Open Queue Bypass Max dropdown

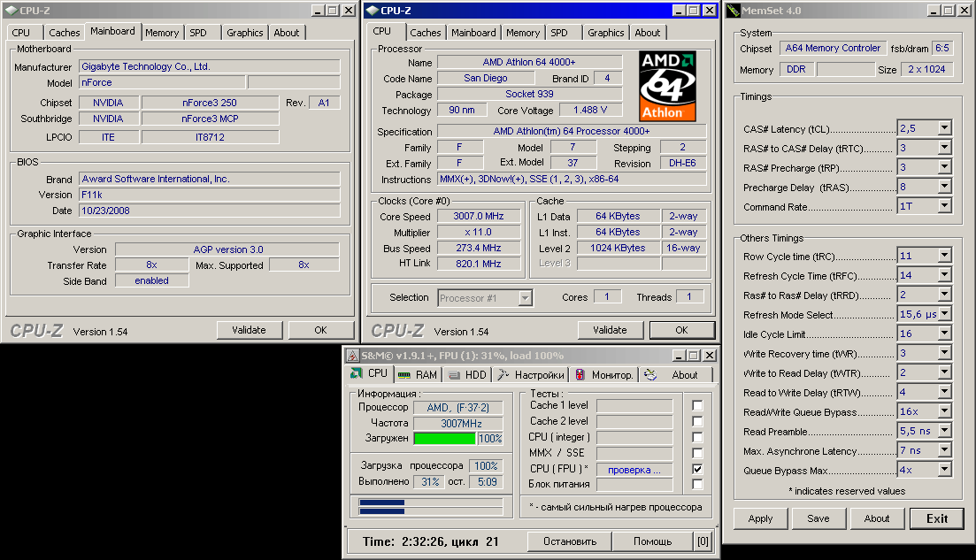click(x=944, y=470)
